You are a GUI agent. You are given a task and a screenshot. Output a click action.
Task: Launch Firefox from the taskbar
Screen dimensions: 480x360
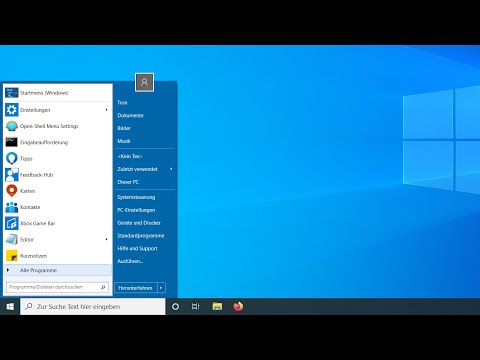[238, 306]
